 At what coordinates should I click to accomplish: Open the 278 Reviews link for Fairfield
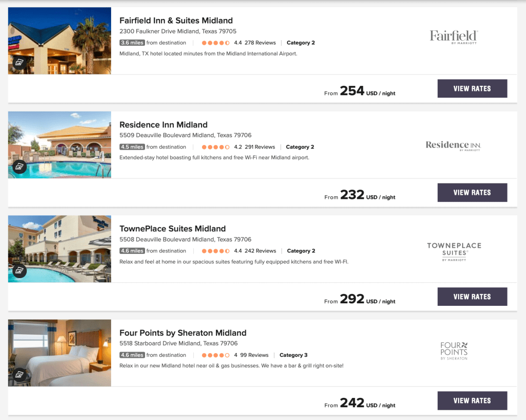pyautogui.click(x=260, y=43)
